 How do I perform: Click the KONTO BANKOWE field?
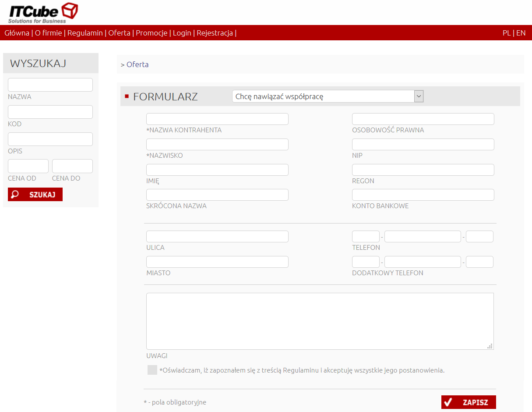click(x=423, y=195)
